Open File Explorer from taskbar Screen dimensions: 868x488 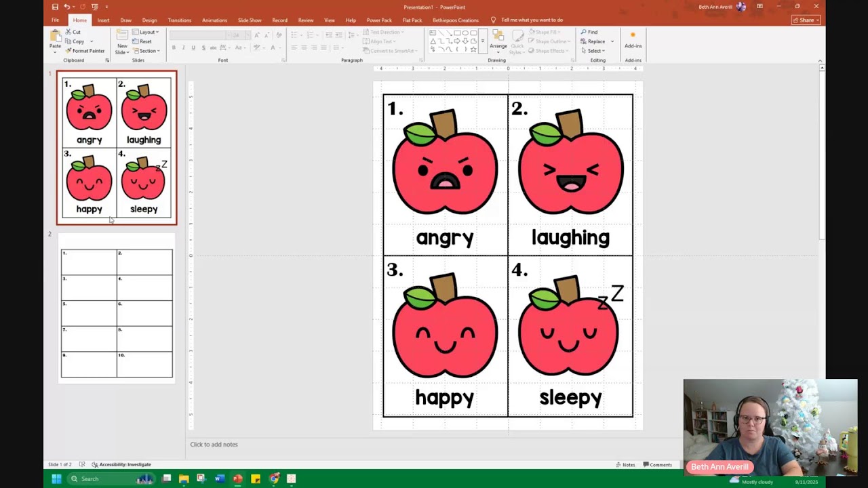(x=184, y=479)
